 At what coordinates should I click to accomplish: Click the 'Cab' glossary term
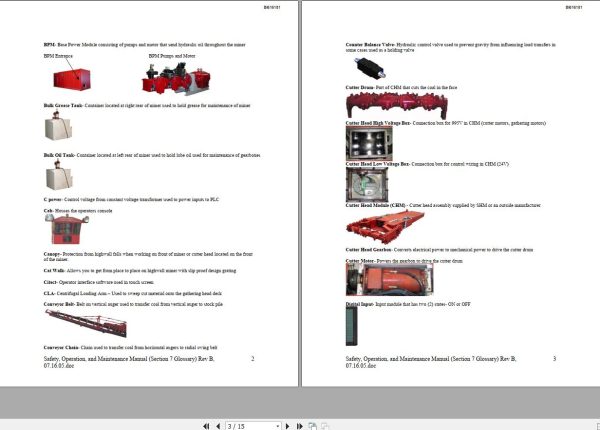click(x=48, y=210)
